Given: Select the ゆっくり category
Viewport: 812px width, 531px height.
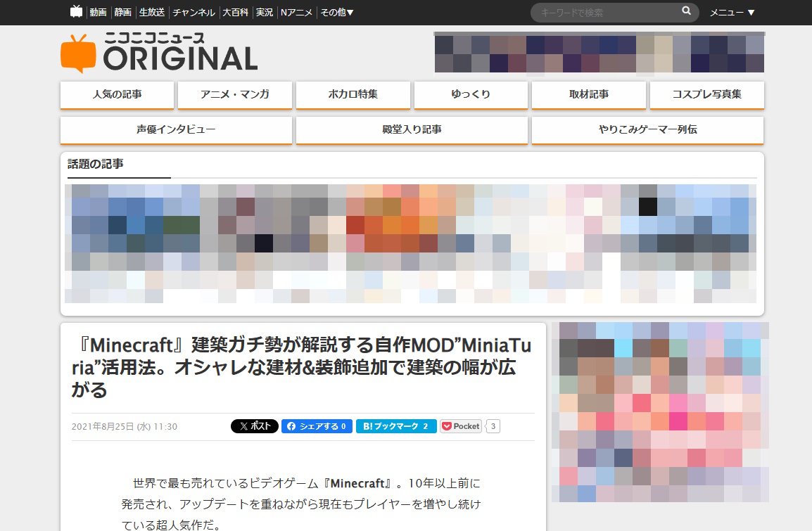Looking at the screenshot, I should pos(471,95).
